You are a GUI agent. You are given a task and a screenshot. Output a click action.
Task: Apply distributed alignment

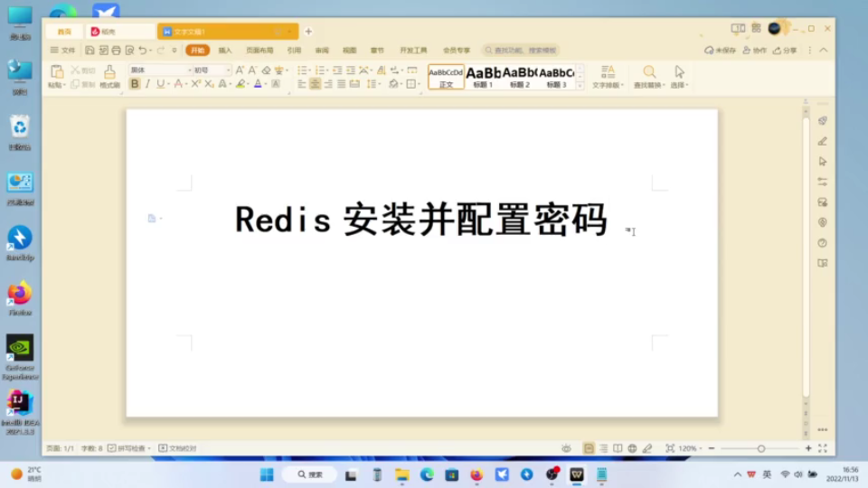[x=354, y=84]
